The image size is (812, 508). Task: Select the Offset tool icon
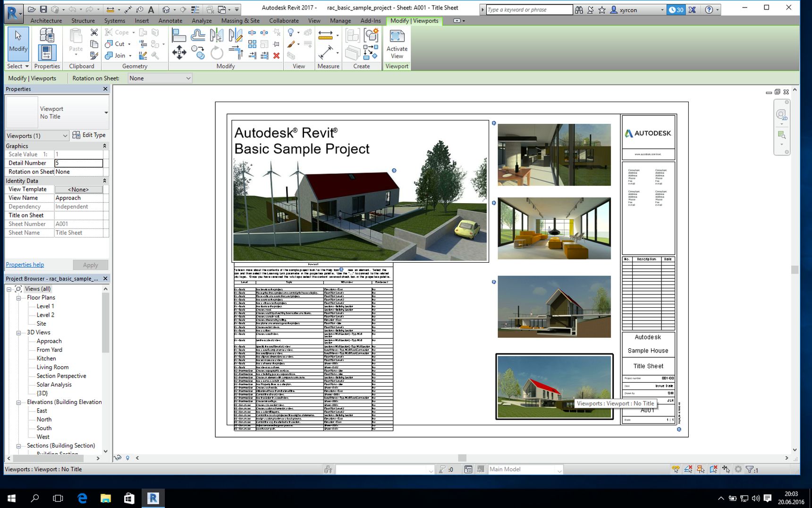(x=198, y=35)
